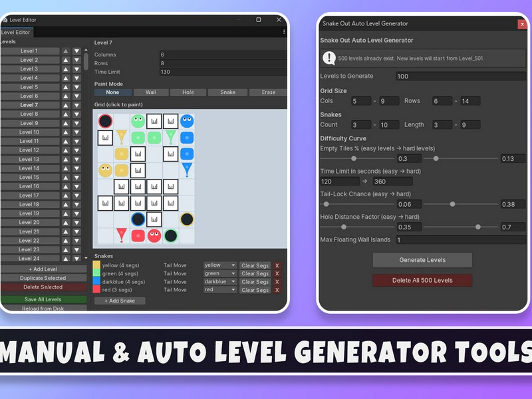Click the easy Hole Distance Factor slider handle
The height and width of the screenshot is (399, 532).
click(344, 227)
